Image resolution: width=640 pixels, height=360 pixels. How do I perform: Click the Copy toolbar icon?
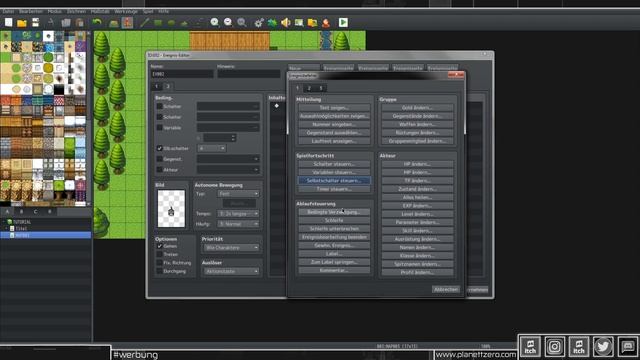66,22
